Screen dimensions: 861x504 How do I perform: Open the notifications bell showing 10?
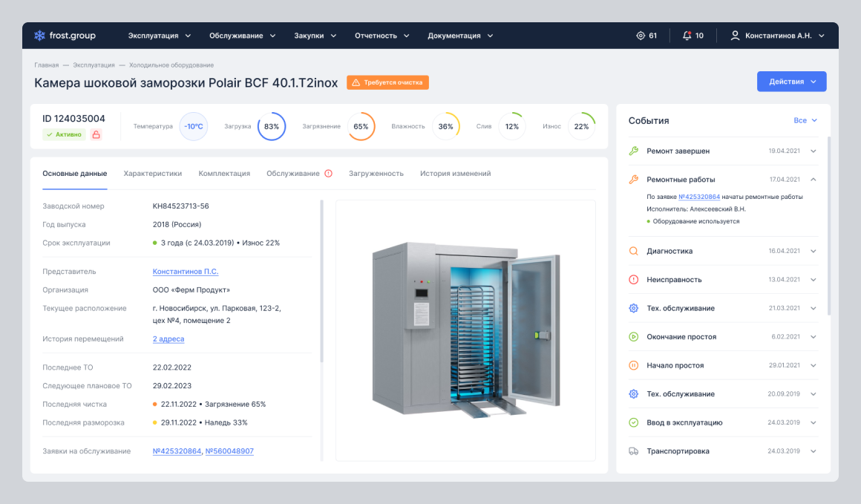(x=693, y=36)
